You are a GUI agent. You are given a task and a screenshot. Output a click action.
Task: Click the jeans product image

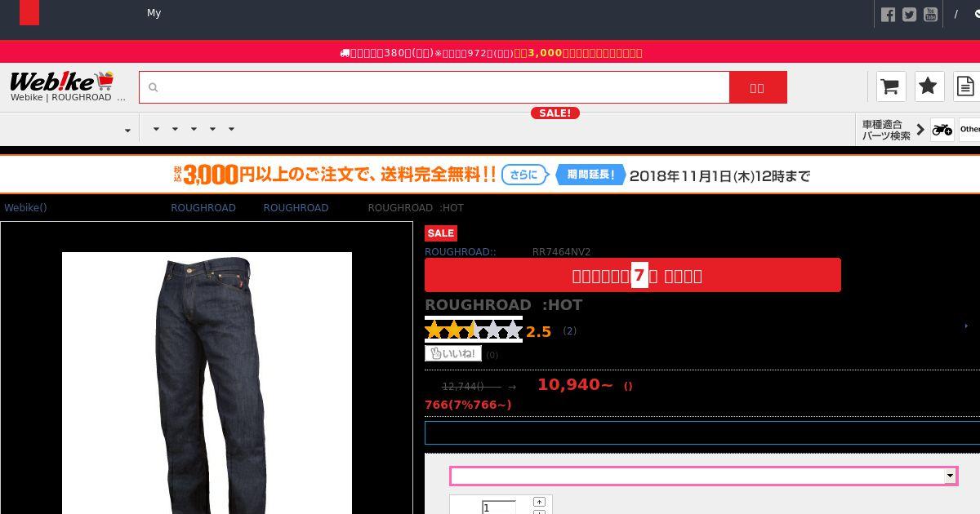pyautogui.click(x=207, y=383)
